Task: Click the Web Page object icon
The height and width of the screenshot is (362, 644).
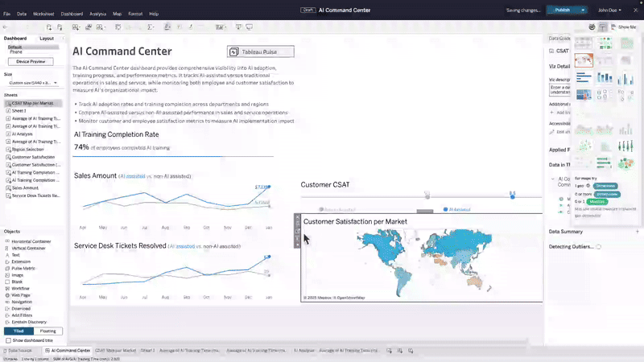Action: point(6,294)
